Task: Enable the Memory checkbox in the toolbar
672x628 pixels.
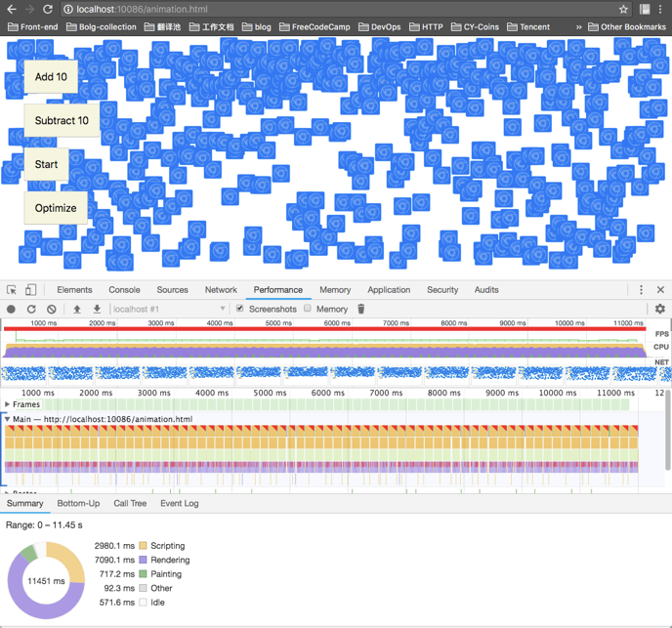Action: coord(308,309)
